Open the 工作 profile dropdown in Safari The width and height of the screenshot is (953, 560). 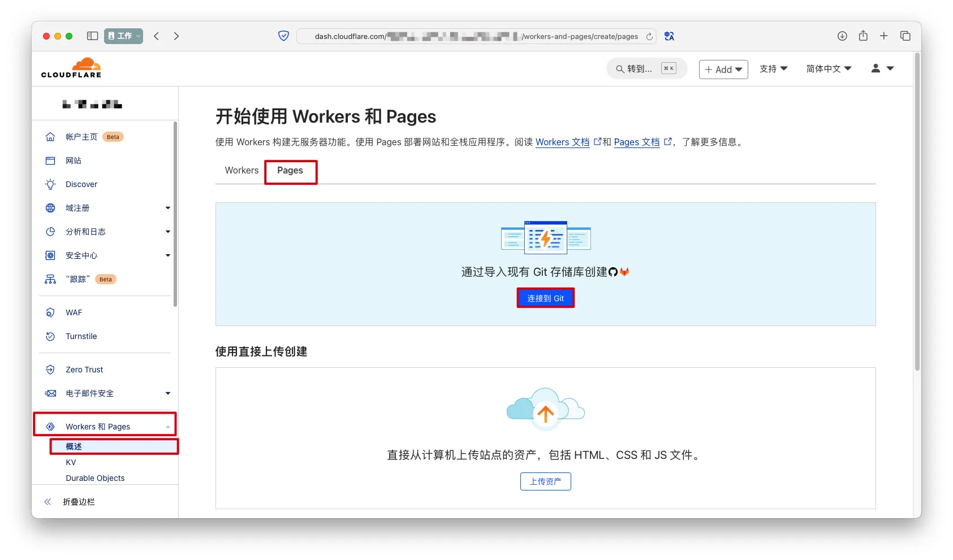click(x=124, y=36)
